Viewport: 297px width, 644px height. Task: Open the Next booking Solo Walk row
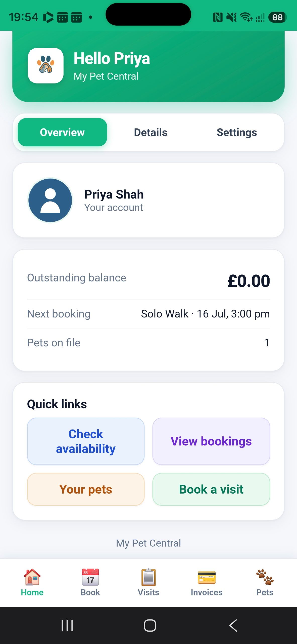[148, 314]
